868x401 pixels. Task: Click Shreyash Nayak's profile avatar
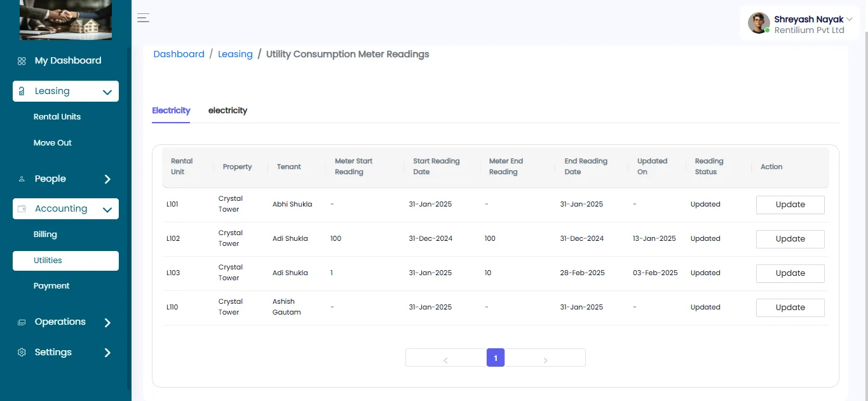(x=759, y=23)
